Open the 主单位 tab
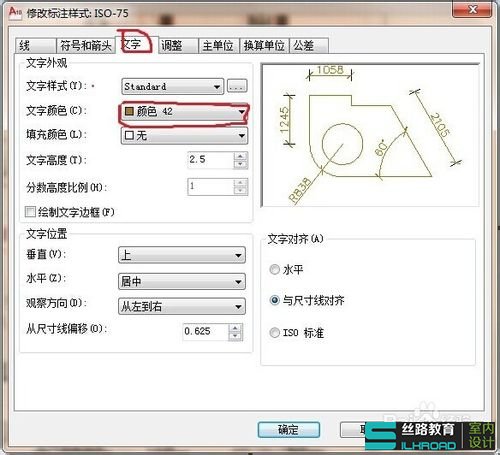Viewport: 500px width, 455px height. pyautogui.click(x=219, y=45)
